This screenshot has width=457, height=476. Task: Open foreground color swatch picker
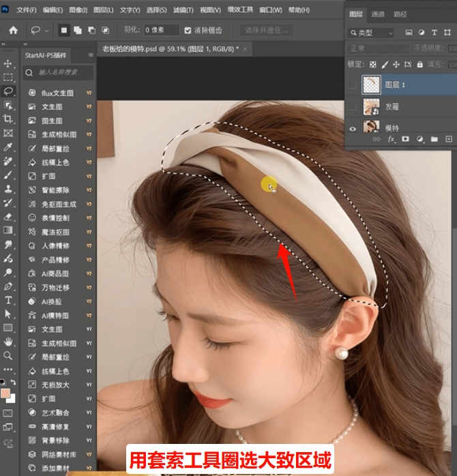pyautogui.click(x=5, y=393)
